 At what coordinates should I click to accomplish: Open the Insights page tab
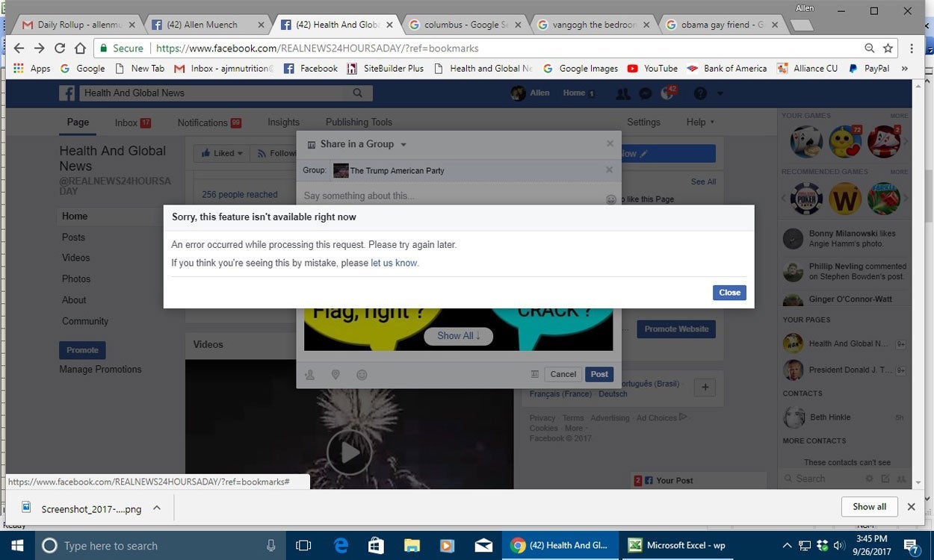point(283,122)
